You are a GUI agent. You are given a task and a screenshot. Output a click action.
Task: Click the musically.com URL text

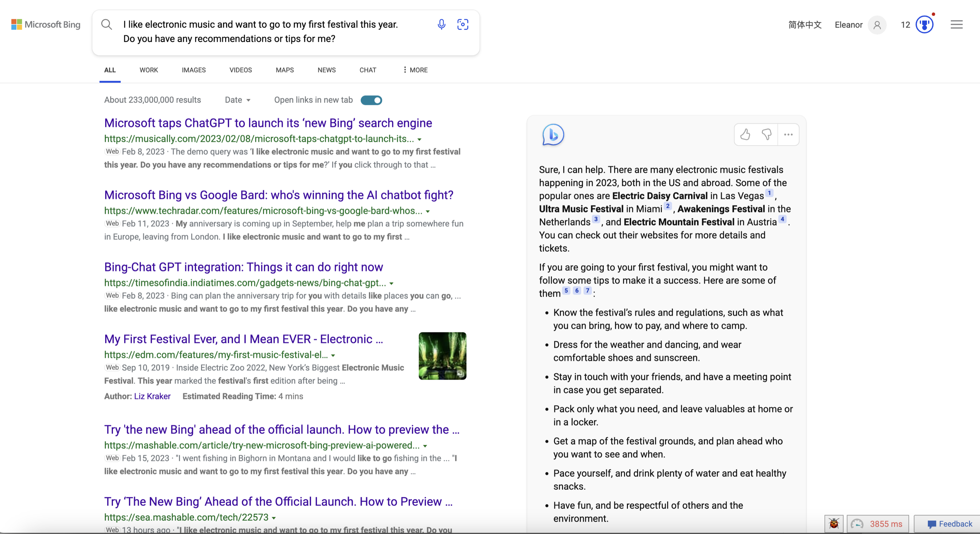click(259, 139)
